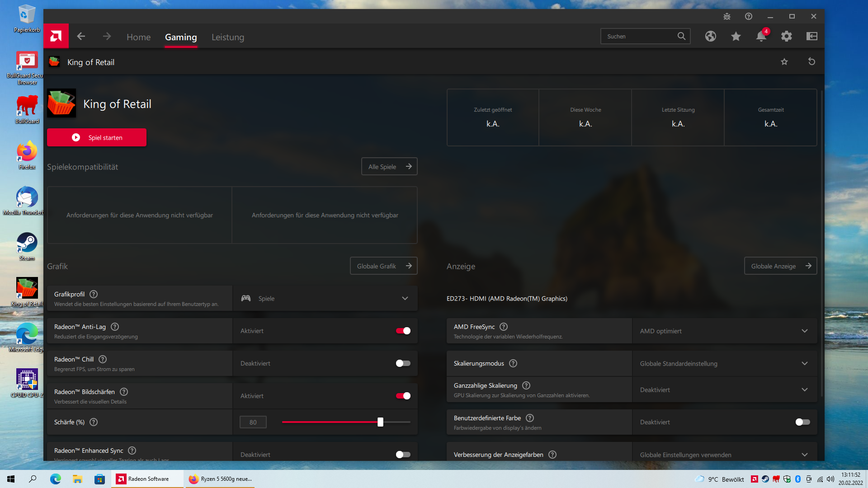Reset King of Retail profile settings

tap(811, 62)
